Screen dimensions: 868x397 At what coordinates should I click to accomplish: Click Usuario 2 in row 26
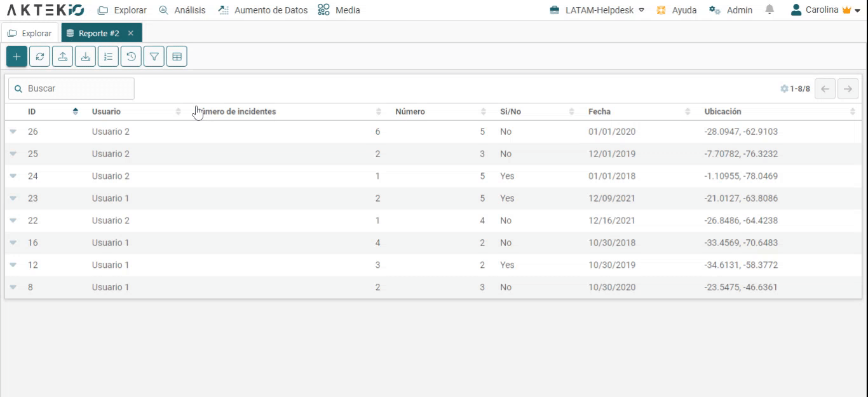click(x=111, y=132)
